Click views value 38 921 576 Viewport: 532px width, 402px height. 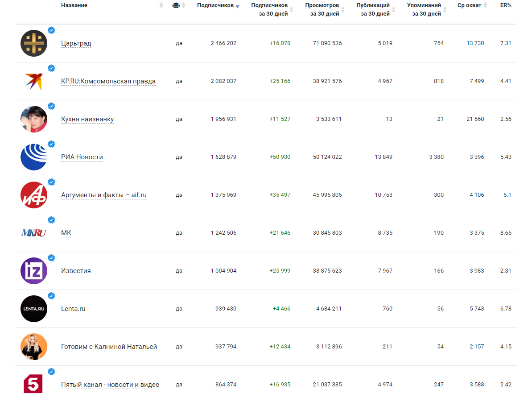(327, 81)
